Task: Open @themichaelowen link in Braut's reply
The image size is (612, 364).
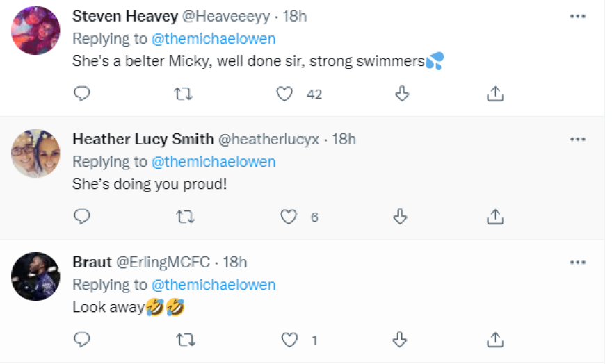Action: pyautogui.click(x=213, y=285)
